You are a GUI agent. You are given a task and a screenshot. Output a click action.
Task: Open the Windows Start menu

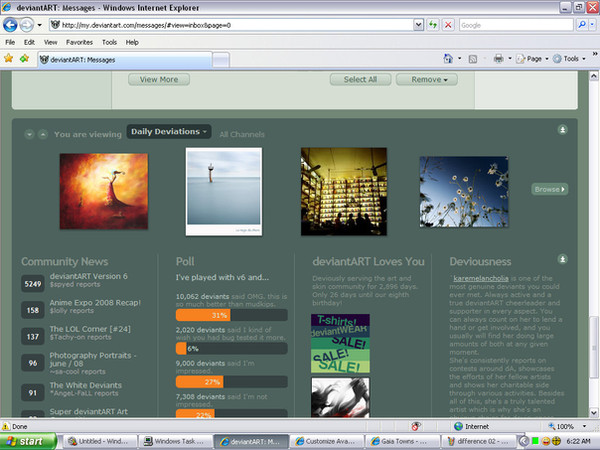point(28,441)
